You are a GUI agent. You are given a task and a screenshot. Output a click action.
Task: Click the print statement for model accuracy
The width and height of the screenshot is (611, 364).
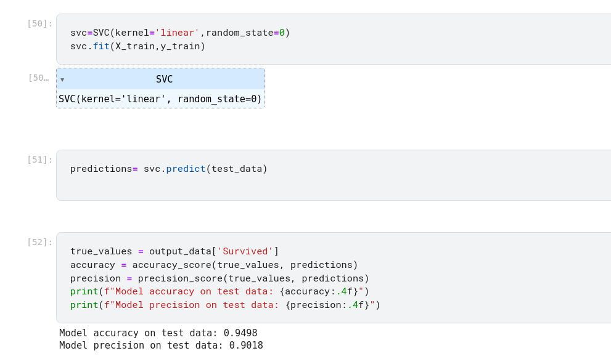pyautogui.click(x=219, y=291)
